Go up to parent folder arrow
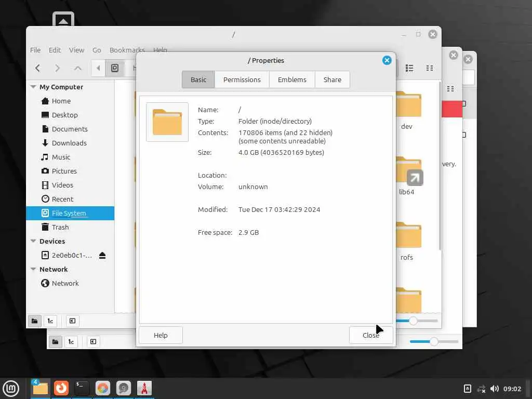The width and height of the screenshot is (532, 399). (78, 68)
